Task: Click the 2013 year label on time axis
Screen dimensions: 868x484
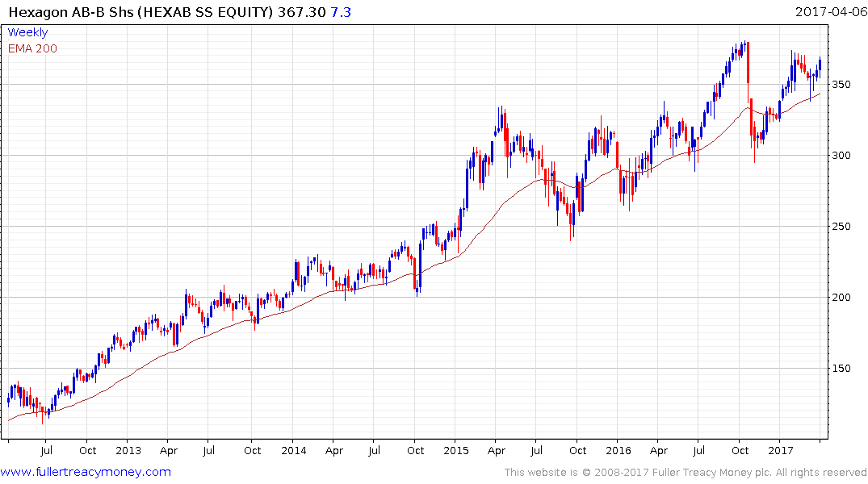Action: [x=128, y=450]
